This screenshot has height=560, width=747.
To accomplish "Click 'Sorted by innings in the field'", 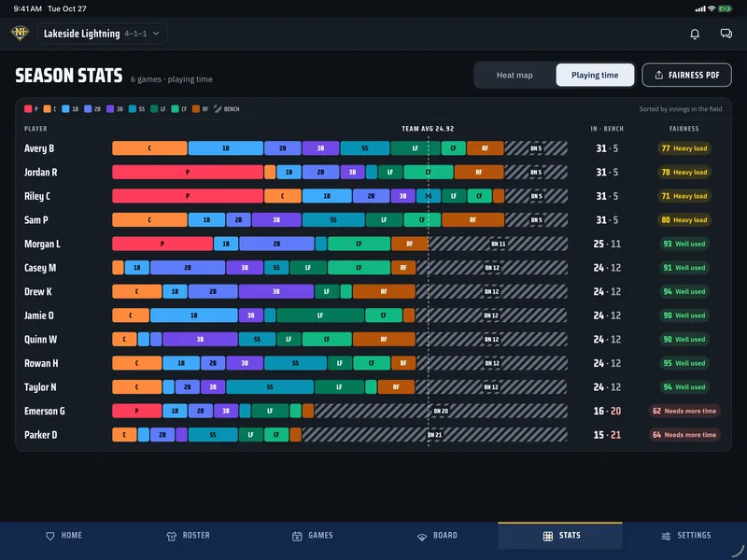I will pos(681,109).
